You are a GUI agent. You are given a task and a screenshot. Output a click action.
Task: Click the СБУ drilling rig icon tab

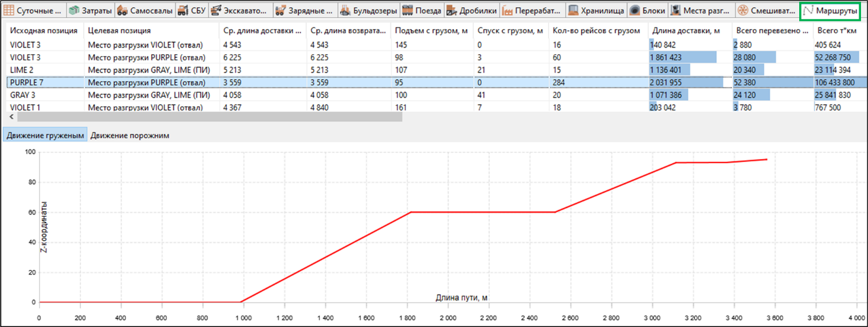191,10
